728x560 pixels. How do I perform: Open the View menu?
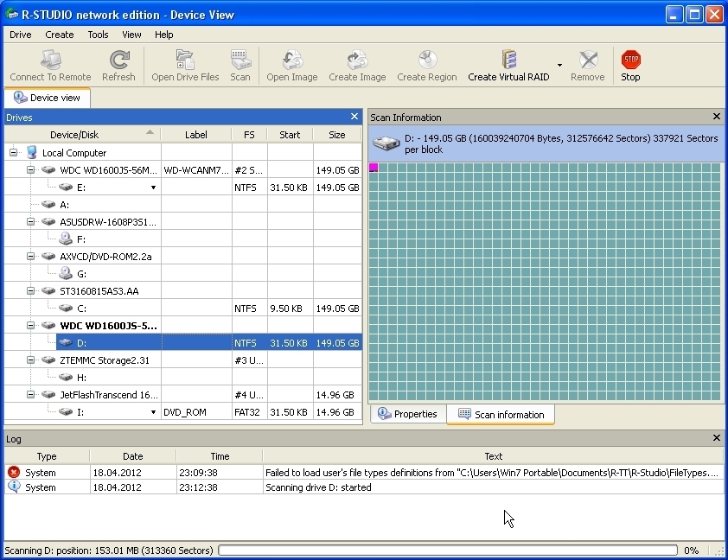pos(132,35)
